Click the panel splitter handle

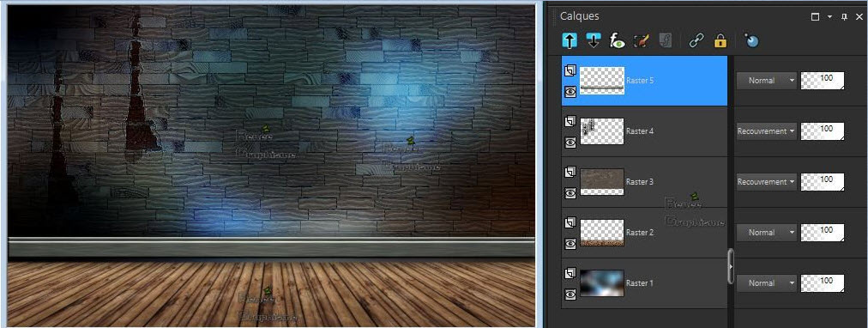(731, 266)
